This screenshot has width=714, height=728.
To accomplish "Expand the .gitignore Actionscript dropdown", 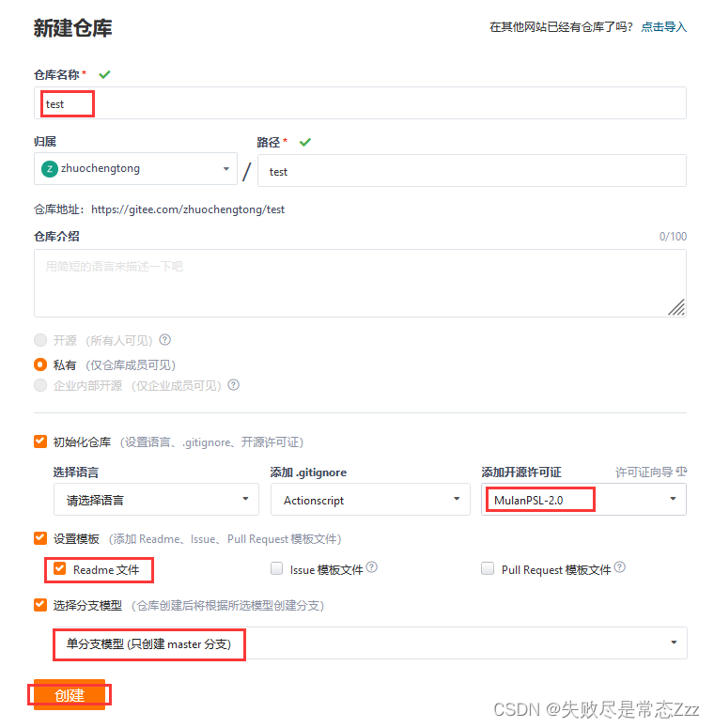I will click(x=370, y=500).
